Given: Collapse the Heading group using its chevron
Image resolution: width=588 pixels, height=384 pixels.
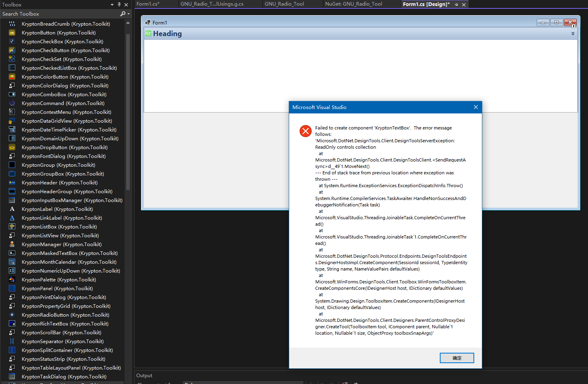Looking at the screenshot, I should click(572, 34).
